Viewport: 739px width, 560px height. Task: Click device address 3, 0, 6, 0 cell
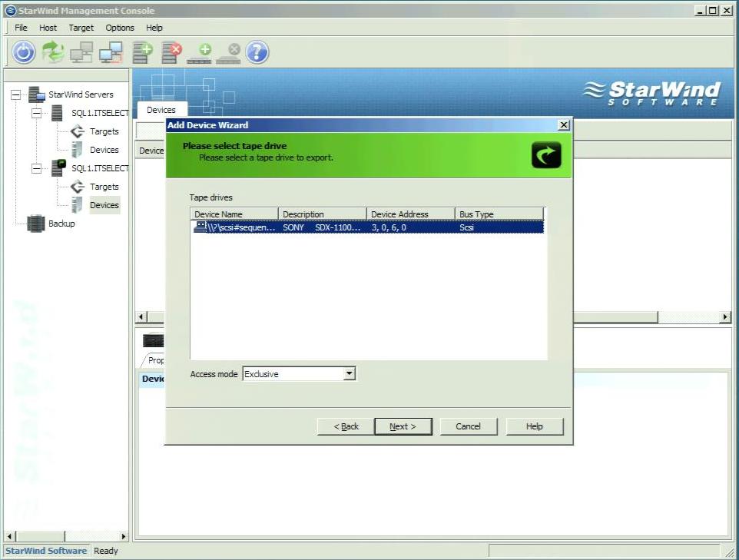click(389, 227)
